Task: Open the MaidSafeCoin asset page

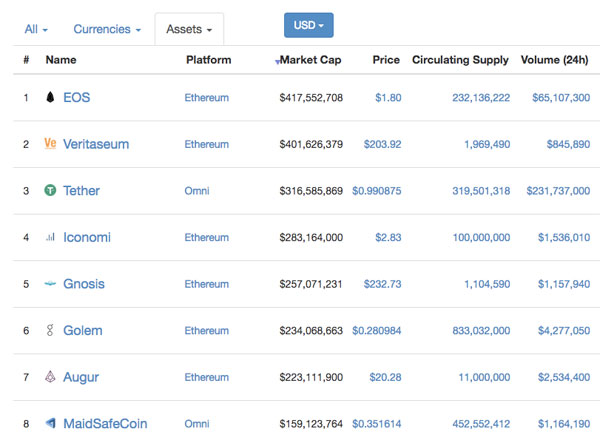Action: tap(105, 423)
